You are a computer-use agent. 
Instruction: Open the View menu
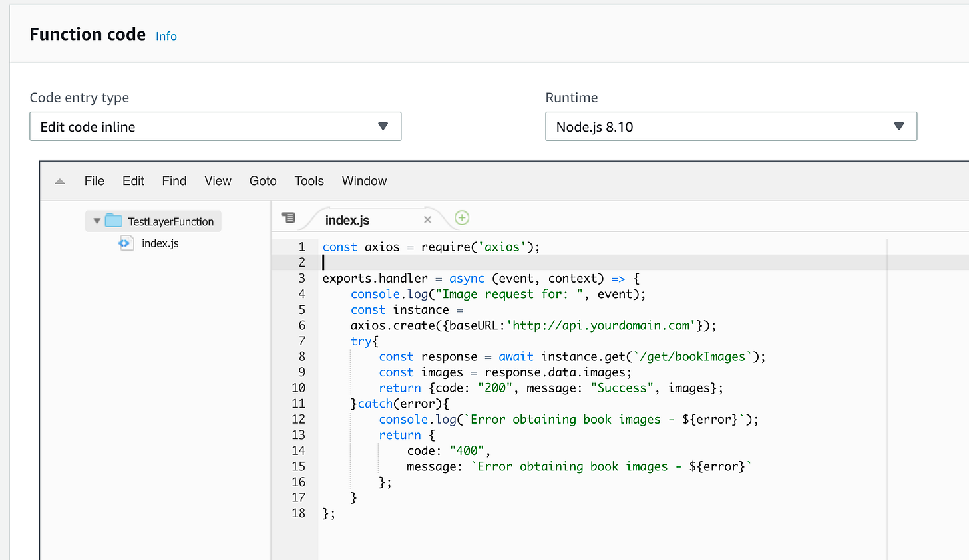coord(218,180)
